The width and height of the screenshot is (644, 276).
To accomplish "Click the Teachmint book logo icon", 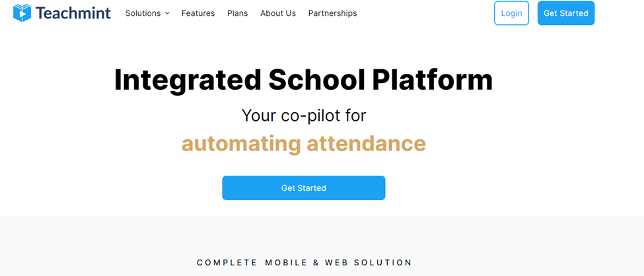I will (22, 13).
